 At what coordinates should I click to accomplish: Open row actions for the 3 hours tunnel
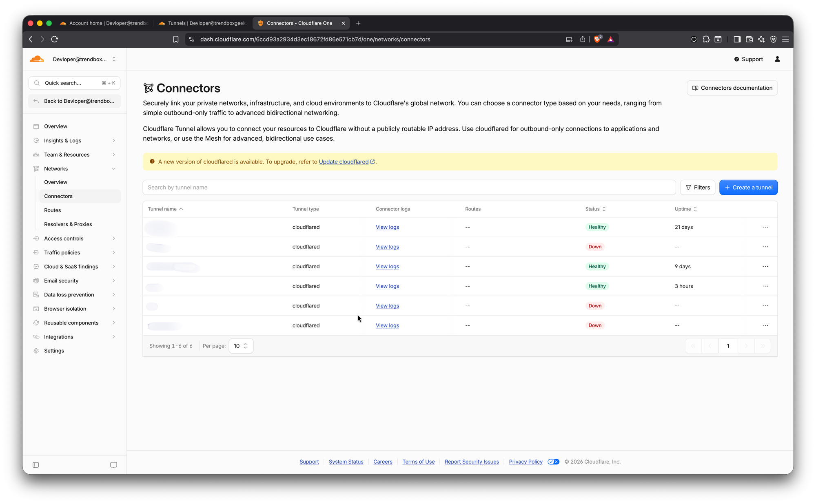tap(765, 286)
